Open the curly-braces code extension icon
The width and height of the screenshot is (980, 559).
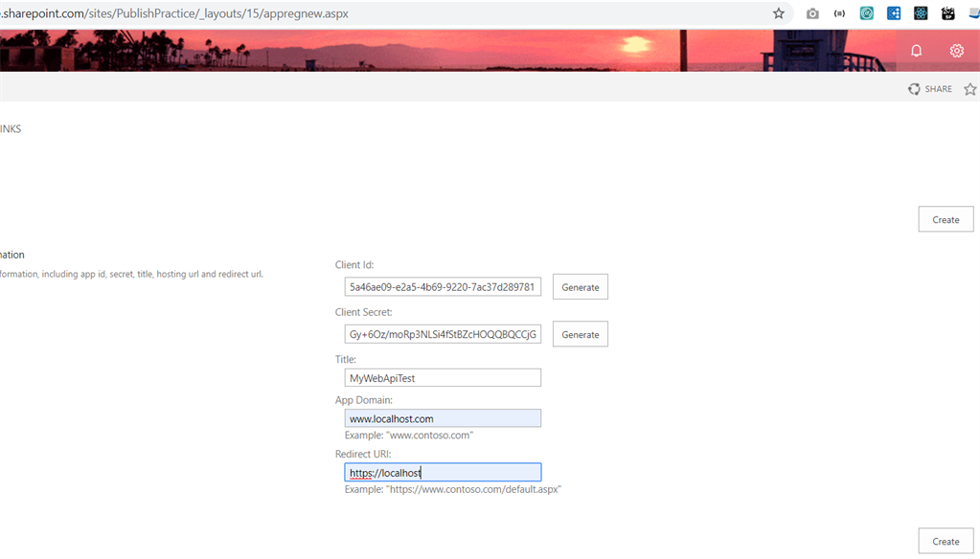[838, 13]
